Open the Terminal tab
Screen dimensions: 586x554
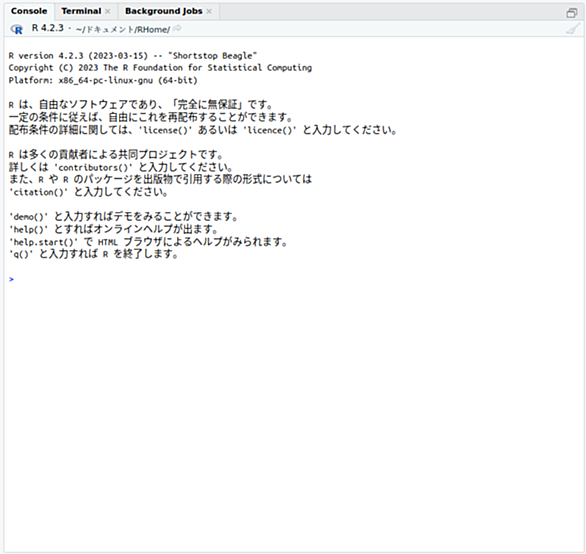81,11
